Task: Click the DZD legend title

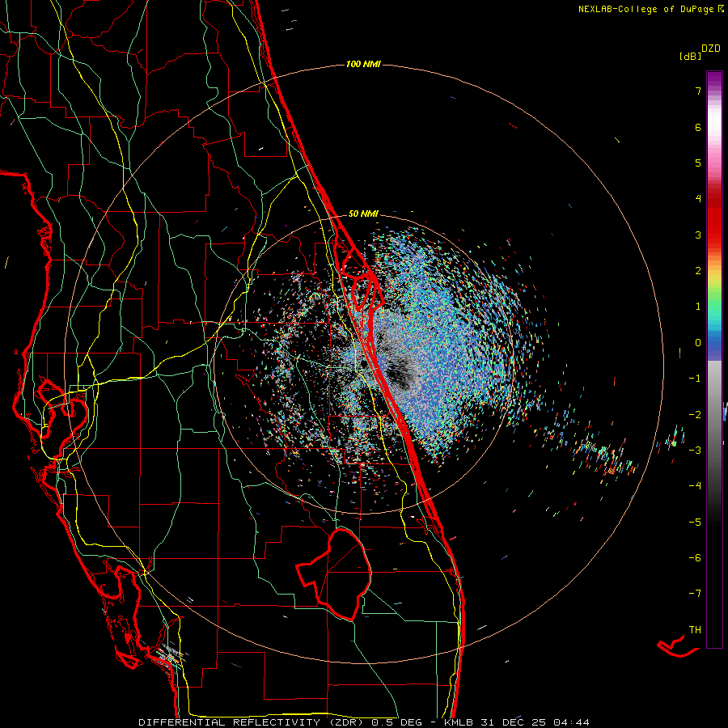Action: (x=711, y=49)
